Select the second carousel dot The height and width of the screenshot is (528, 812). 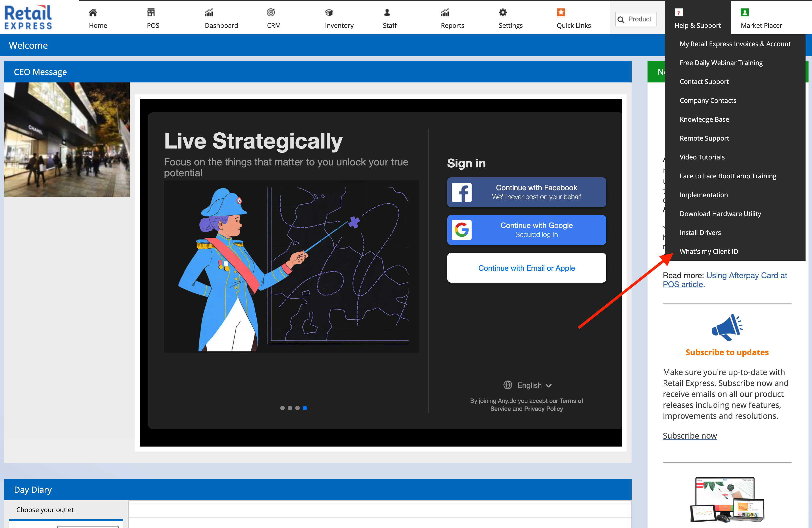coord(290,408)
